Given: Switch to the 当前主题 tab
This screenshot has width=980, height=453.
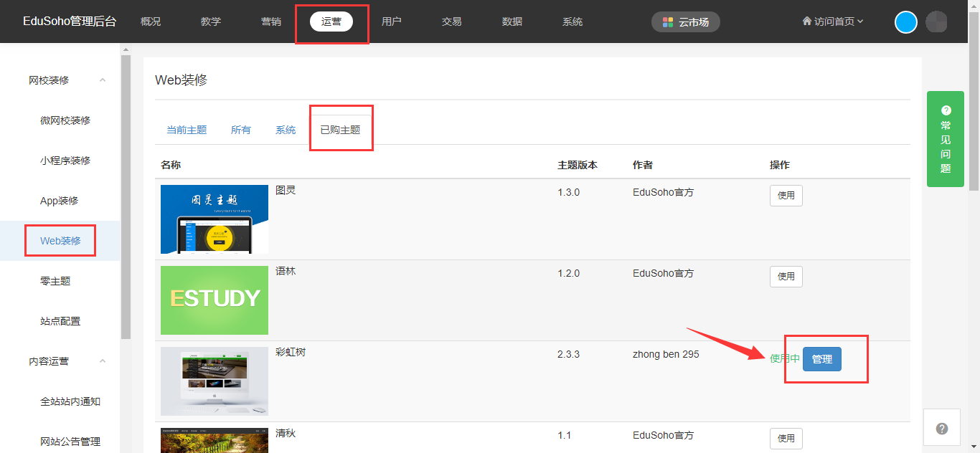Looking at the screenshot, I should (187, 130).
